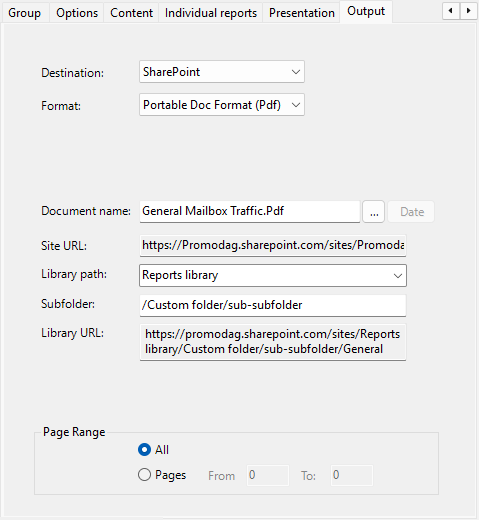Click the Document name label
Screen dimensions: 479x520
point(86,211)
